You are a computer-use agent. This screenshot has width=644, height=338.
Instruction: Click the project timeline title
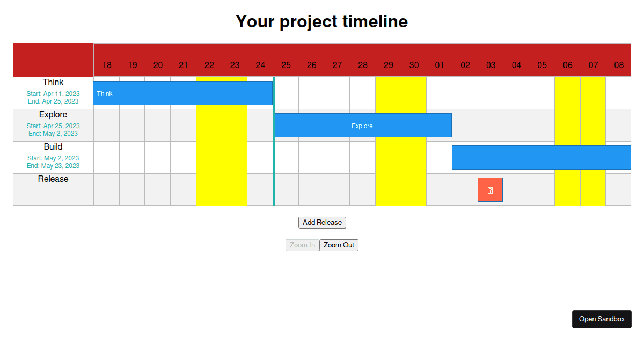coord(322,21)
